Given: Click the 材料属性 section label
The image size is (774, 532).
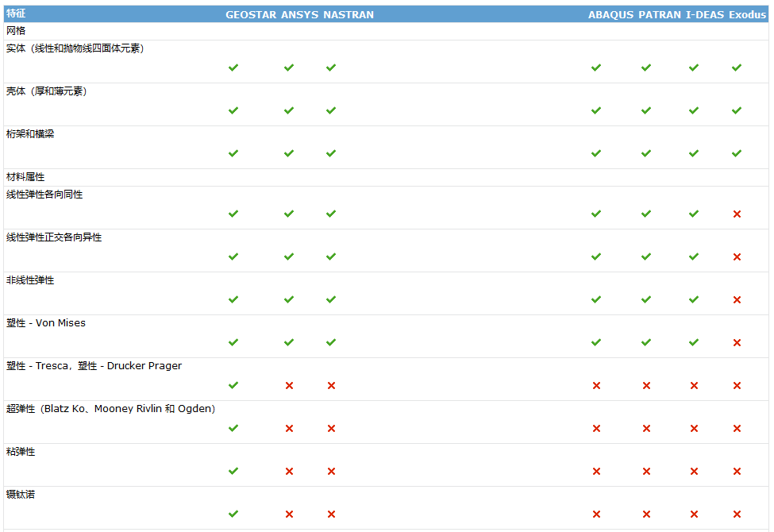Looking at the screenshot, I should [x=25, y=177].
